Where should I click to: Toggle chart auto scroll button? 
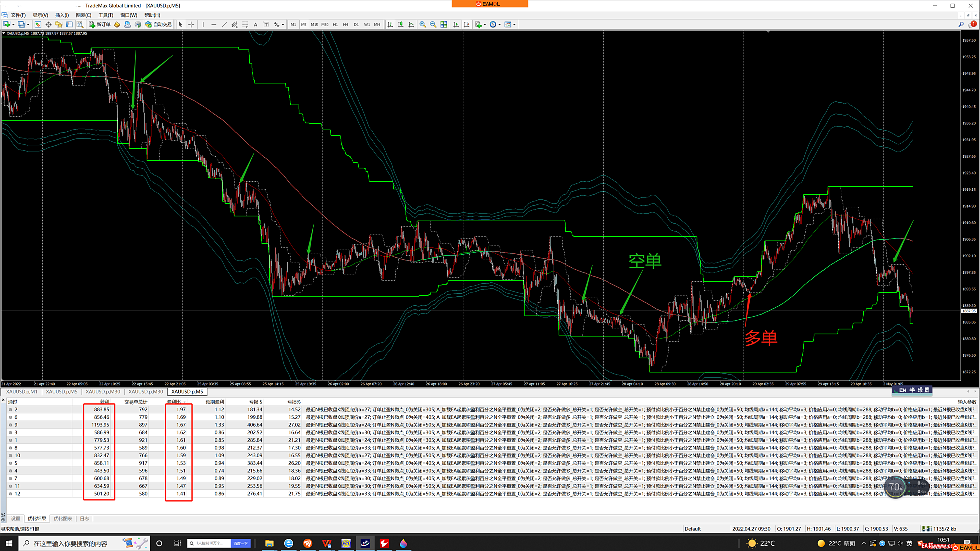coord(456,24)
